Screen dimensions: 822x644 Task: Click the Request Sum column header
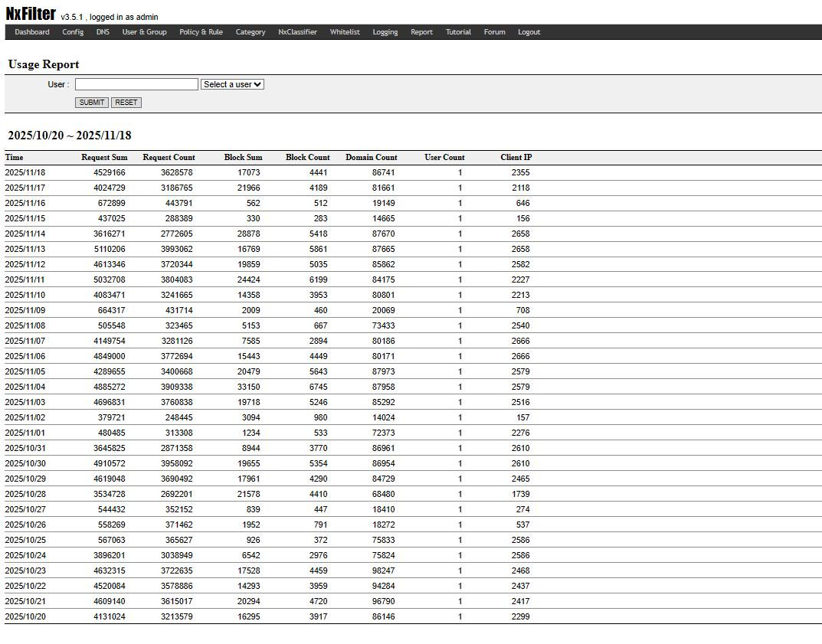[x=104, y=158]
